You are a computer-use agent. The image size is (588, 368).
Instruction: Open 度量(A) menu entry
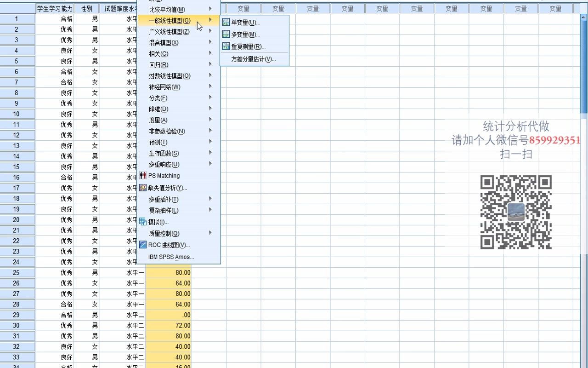[179, 120]
